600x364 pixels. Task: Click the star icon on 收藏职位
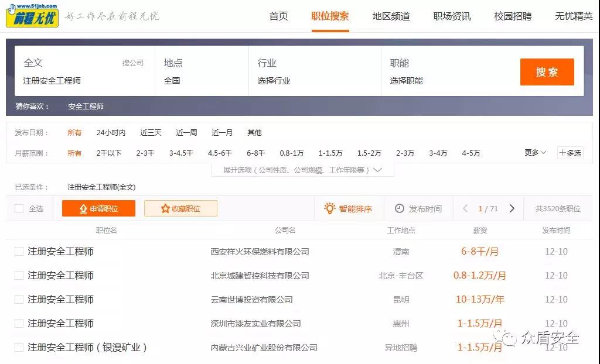coord(165,209)
